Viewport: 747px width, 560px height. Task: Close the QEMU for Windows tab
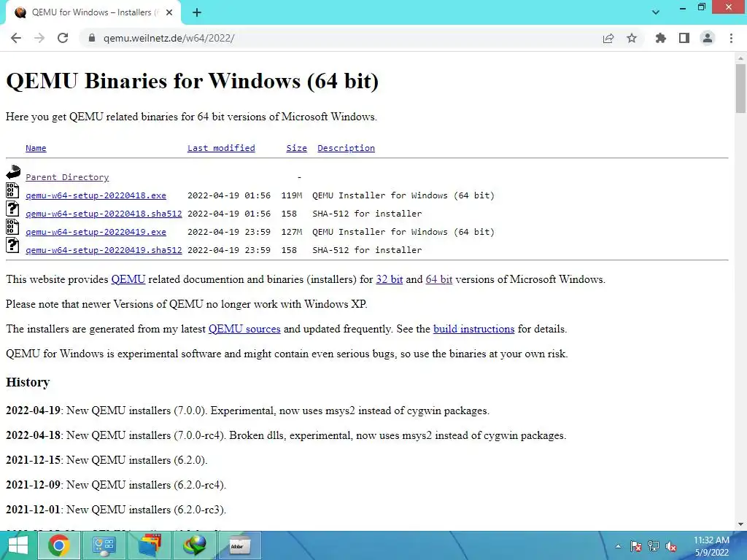[x=169, y=13]
